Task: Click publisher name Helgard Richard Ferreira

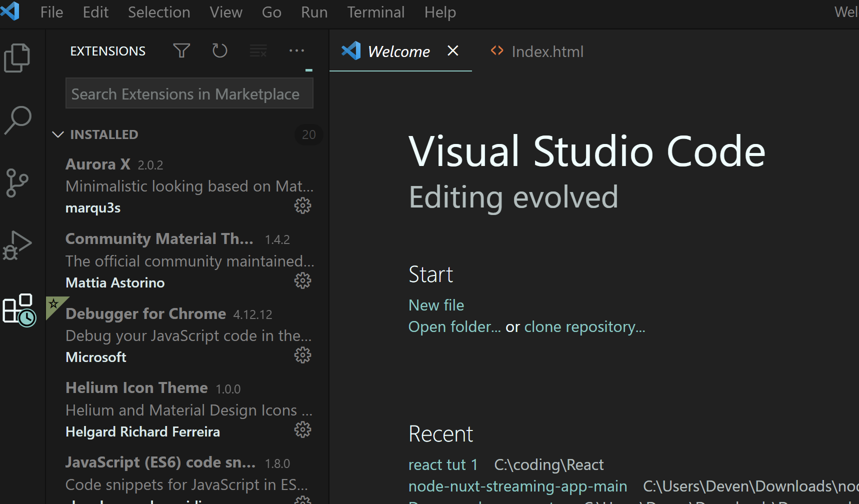Action: [x=142, y=431]
